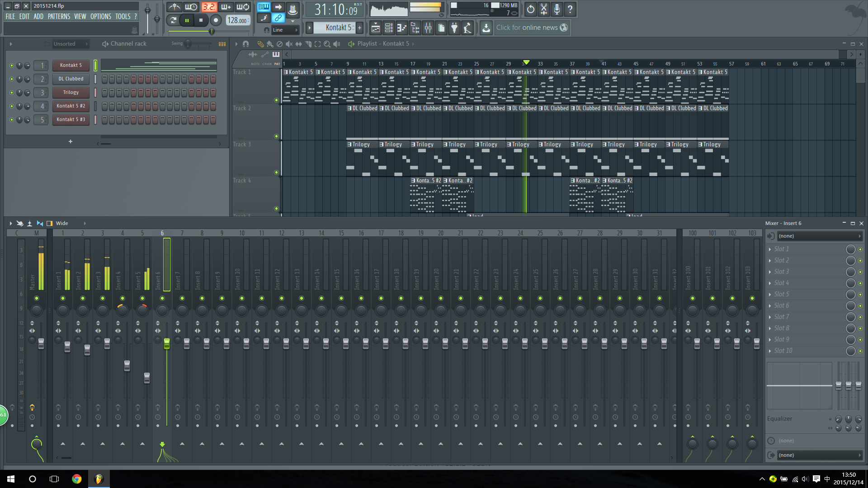Expand the Slot 1 effect menu arrow

click(x=770, y=249)
